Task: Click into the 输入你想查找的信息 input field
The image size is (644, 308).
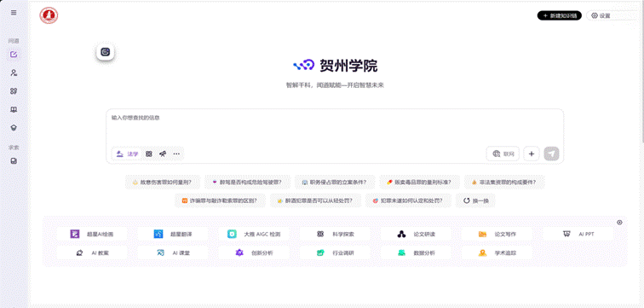Action: (x=335, y=126)
